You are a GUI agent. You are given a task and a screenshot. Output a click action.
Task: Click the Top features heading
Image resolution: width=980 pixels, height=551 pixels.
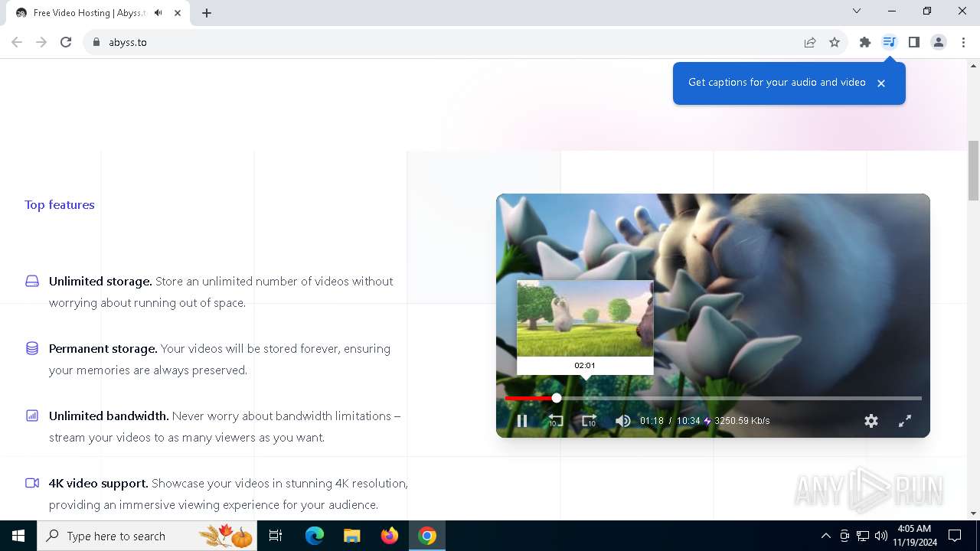[x=60, y=204]
